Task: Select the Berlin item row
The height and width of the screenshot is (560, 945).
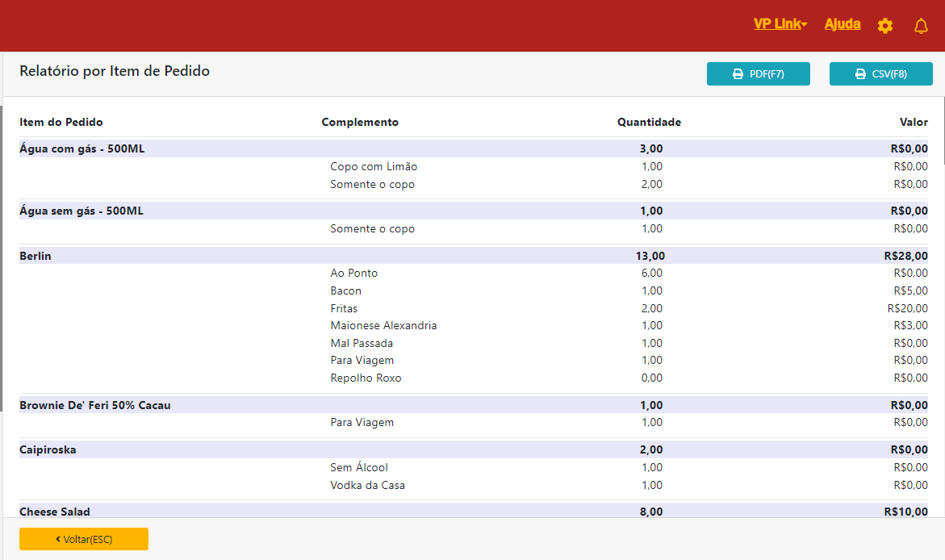Action: coord(36,256)
